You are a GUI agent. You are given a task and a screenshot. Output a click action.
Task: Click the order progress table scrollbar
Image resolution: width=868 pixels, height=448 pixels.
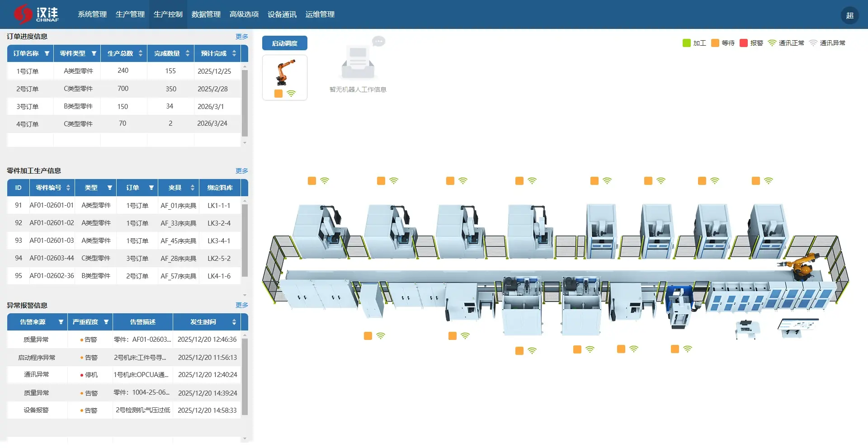(x=245, y=104)
